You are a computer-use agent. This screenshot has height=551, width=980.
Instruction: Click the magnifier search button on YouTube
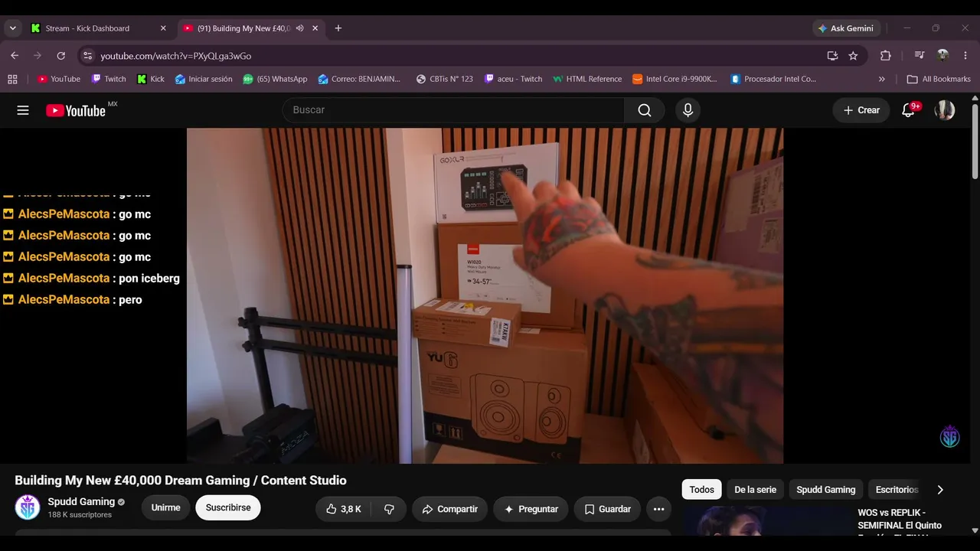645,110
